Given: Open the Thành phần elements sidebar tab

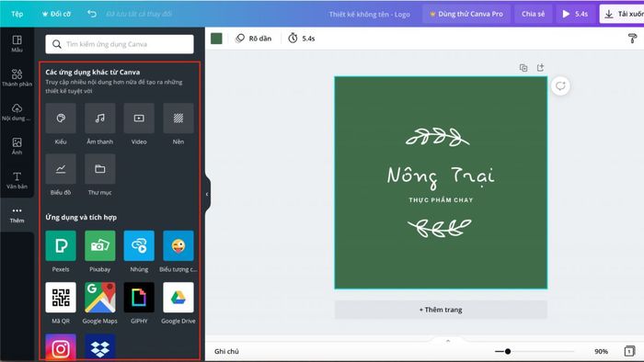Looking at the screenshot, I should click(x=17, y=77).
